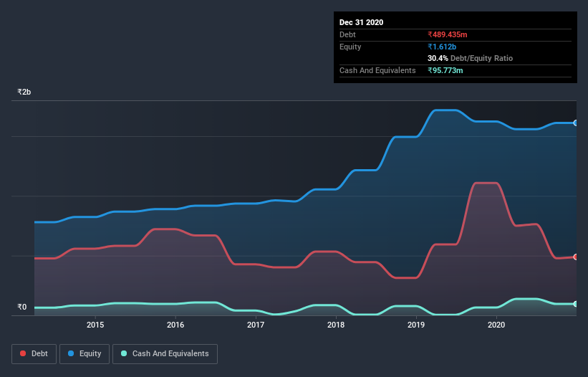
Task: Click the 2018 x-axis label
Action: (336, 325)
